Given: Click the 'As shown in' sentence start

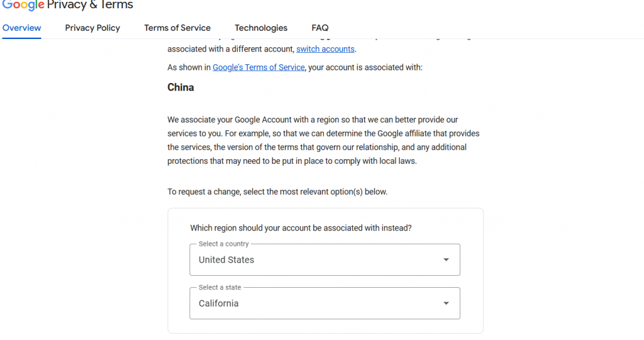Looking at the screenshot, I should coord(189,67).
